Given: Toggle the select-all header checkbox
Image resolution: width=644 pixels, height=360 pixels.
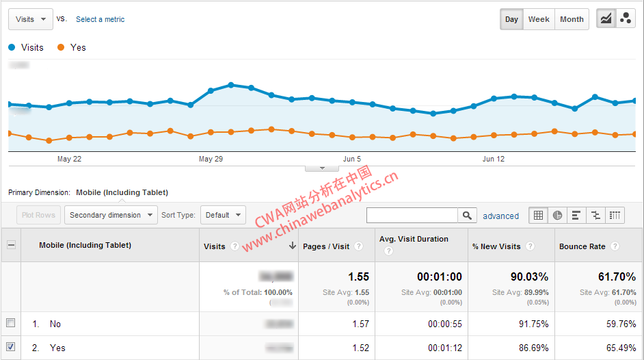Looking at the screenshot, I should (x=11, y=245).
